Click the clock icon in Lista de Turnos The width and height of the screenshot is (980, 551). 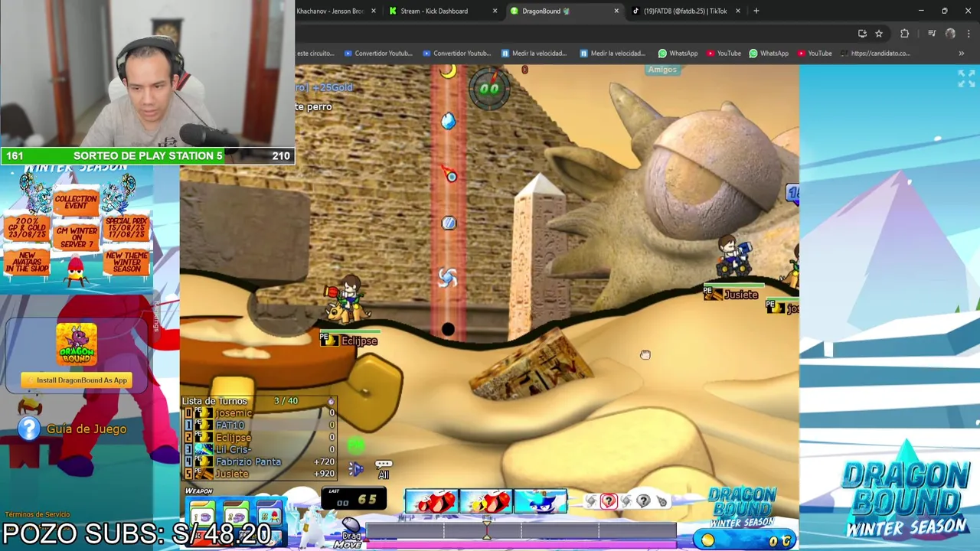coord(331,401)
